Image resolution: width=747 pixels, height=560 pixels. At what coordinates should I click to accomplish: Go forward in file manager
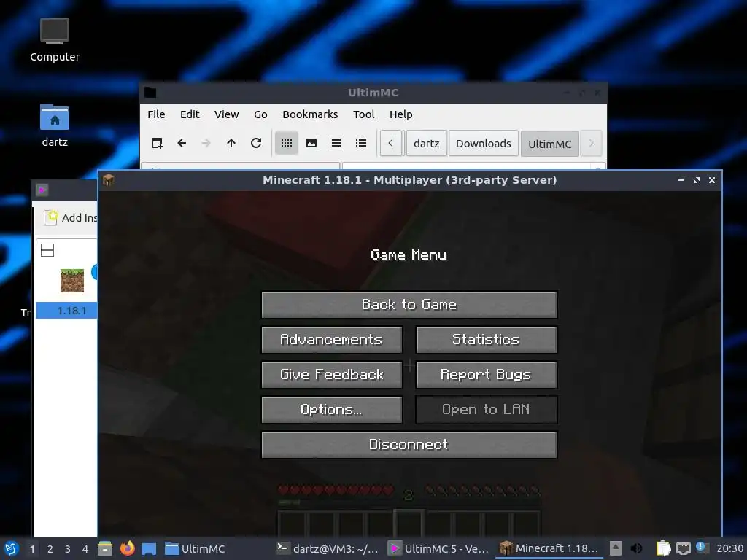click(x=206, y=143)
